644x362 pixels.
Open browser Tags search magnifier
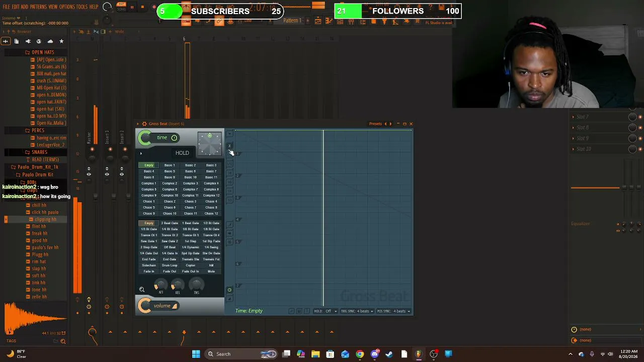tap(63, 341)
